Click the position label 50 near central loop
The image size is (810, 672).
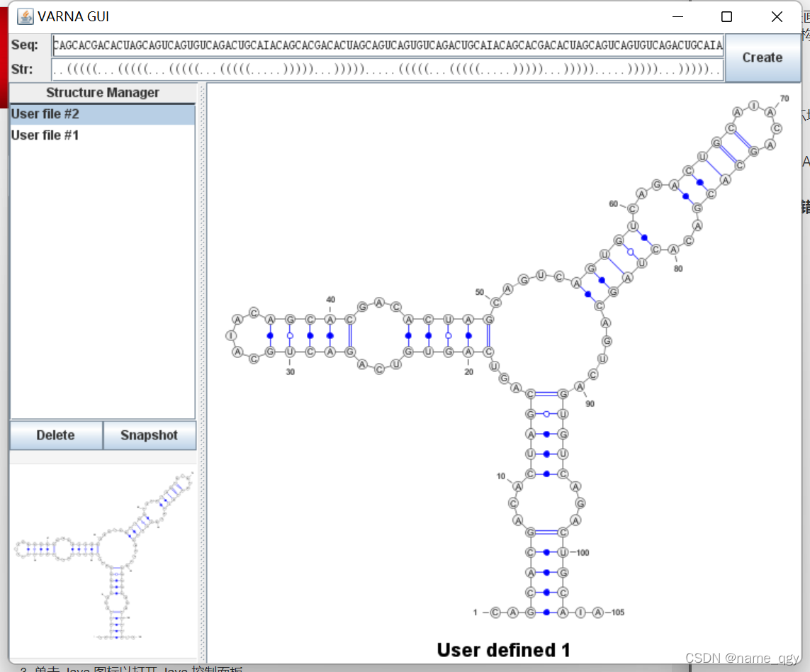point(480,292)
